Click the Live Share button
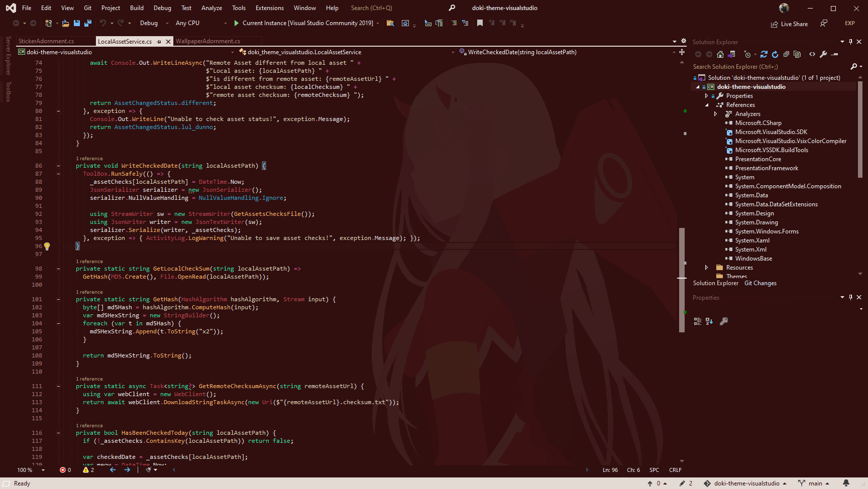The width and height of the screenshot is (868, 489). pyautogui.click(x=790, y=24)
